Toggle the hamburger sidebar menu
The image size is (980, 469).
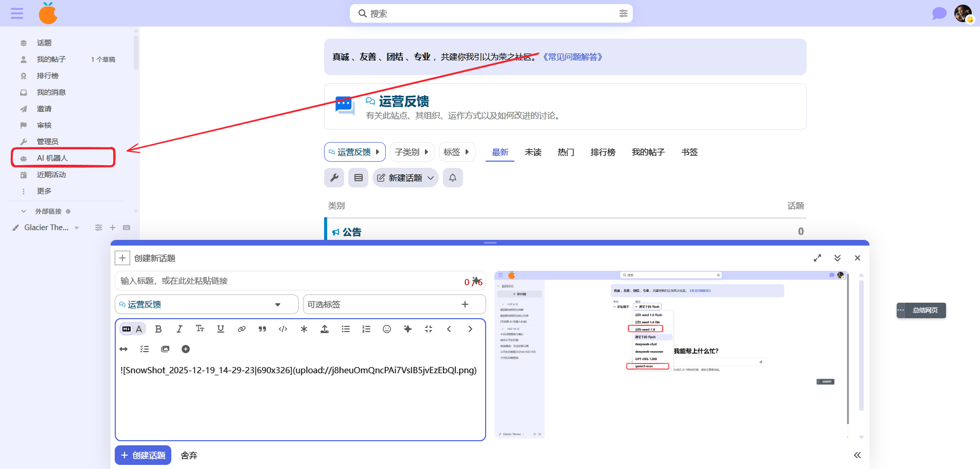[x=17, y=13]
